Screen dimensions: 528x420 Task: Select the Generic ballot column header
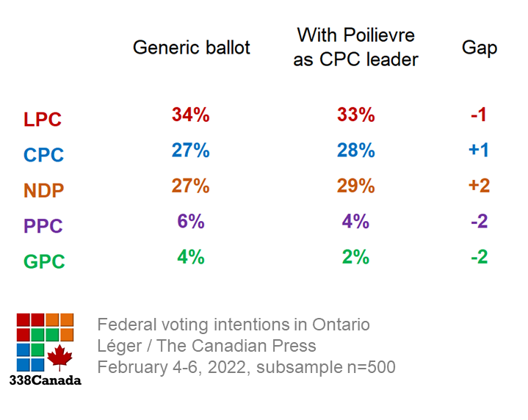191,48
